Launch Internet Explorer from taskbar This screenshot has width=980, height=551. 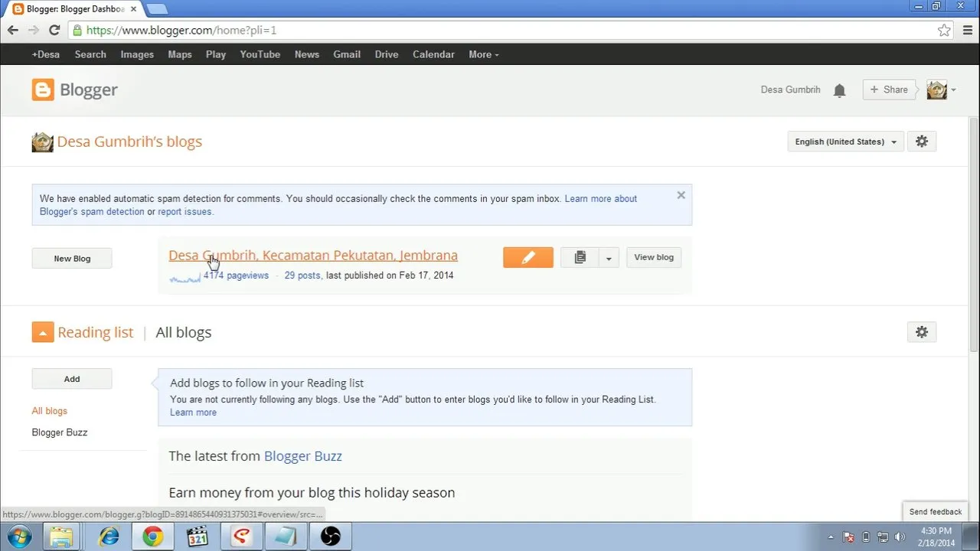coord(109,536)
